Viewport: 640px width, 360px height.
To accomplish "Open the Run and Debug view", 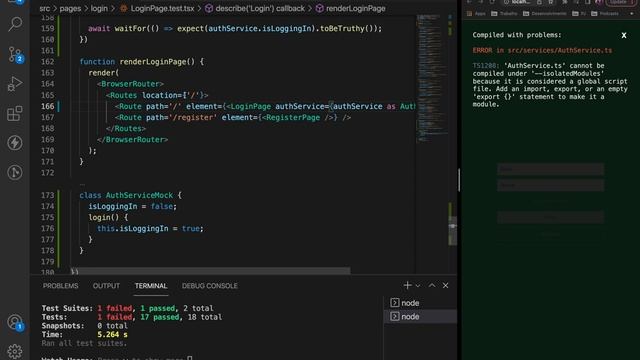I will [x=15, y=84].
